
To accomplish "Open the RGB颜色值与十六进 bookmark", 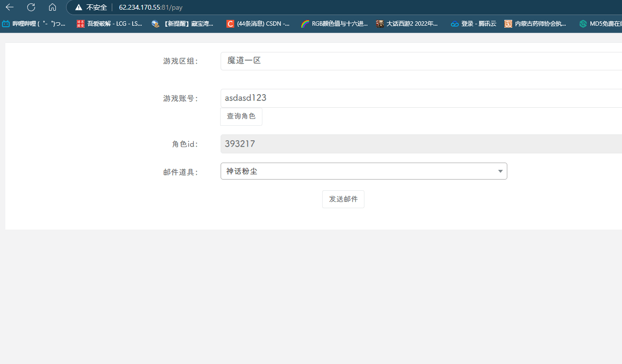I will pos(334,23).
